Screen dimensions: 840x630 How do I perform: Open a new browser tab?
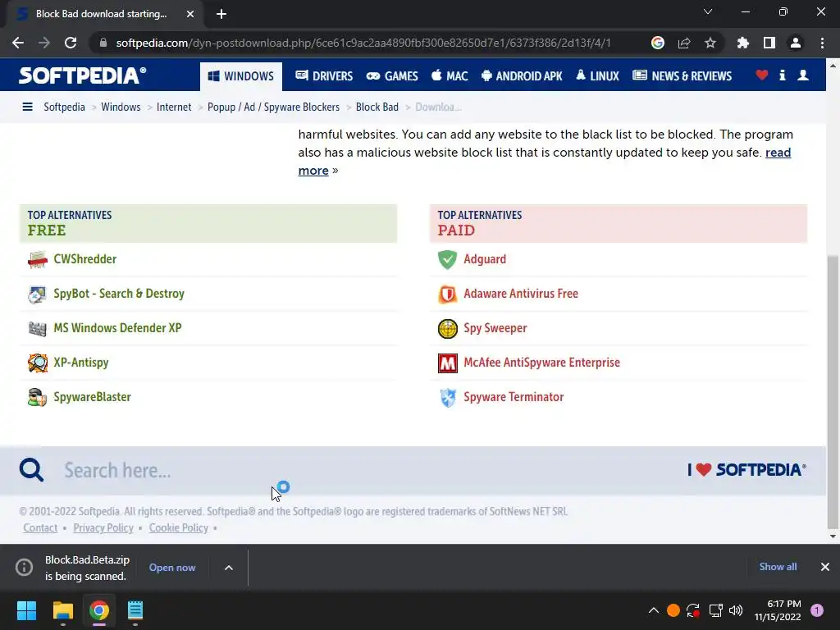point(221,14)
